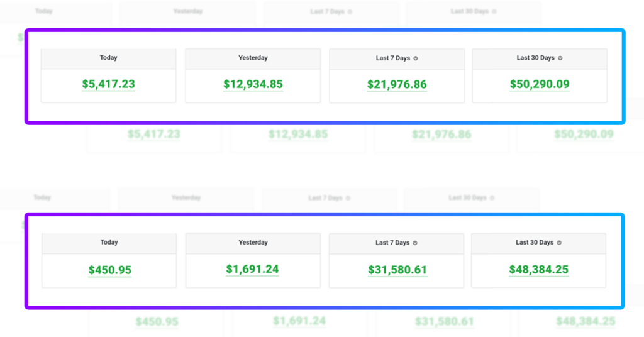Screen dimensions: 644x337
Task: Click the Today header above $5,417.23
Action: tap(108, 58)
